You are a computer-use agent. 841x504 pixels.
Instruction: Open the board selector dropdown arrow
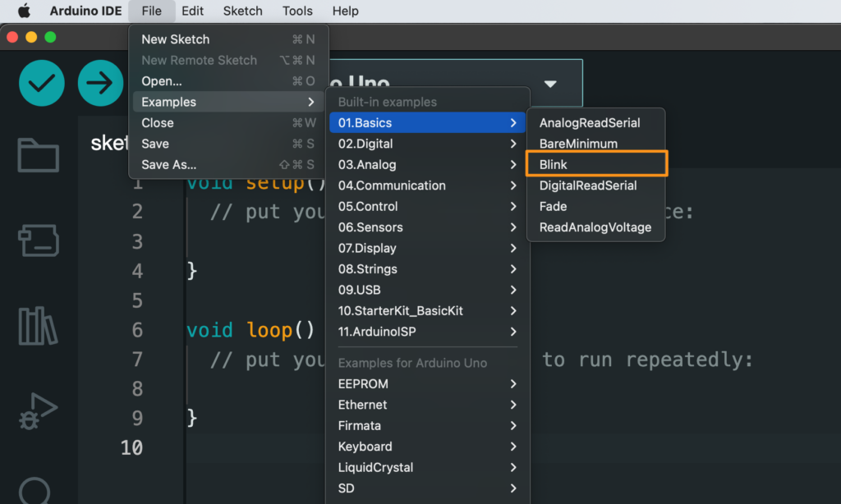549,83
